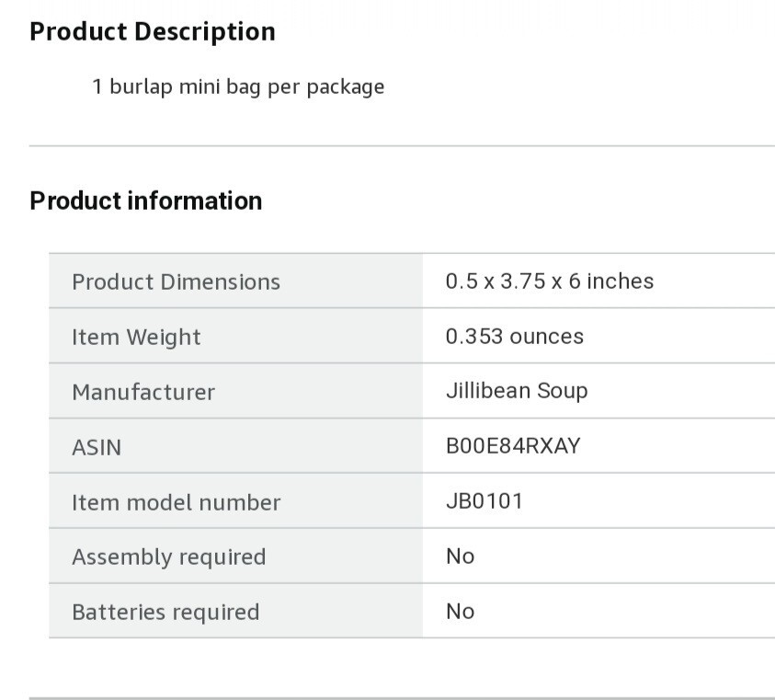This screenshot has height=700, width=775.
Task: Select the Item Weight label
Action: tap(136, 337)
